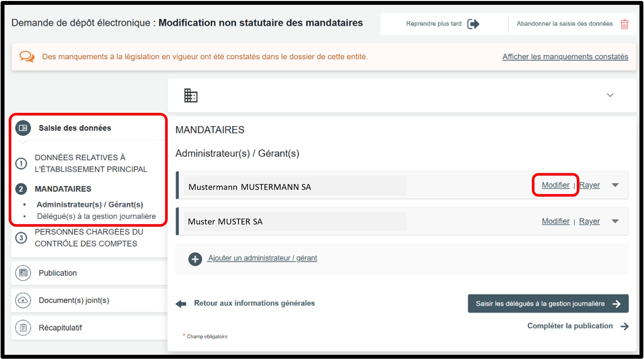The height and width of the screenshot is (359, 644).
Task: Click the building icon in entity header
Action: (191, 95)
